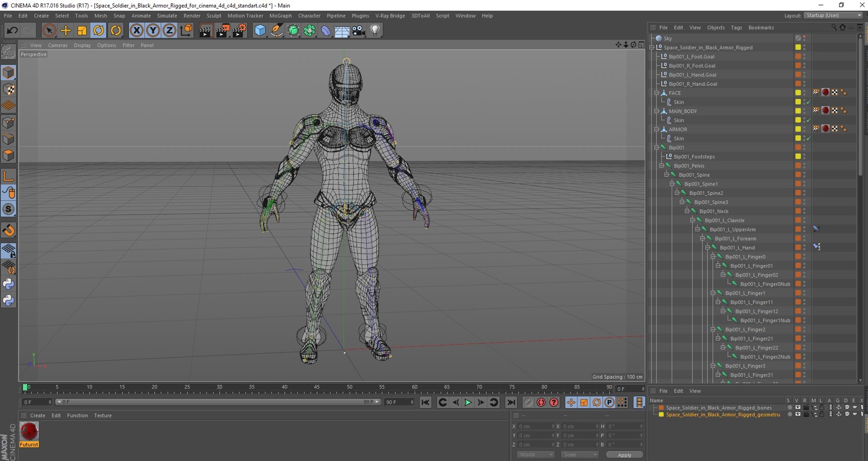This screenshot has height=461, width=868.
Task: Toggle Skin enable checkmark under MAIN_BODY
Action: point(808,120)
